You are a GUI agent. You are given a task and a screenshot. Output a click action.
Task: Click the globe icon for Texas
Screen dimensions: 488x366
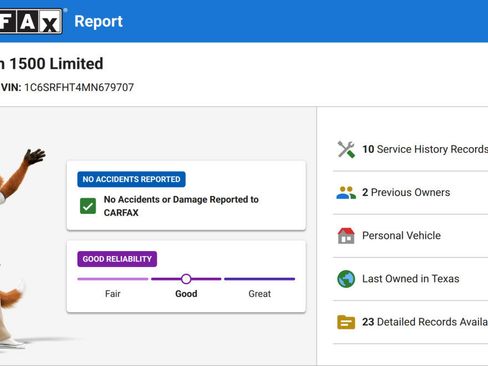346,279
